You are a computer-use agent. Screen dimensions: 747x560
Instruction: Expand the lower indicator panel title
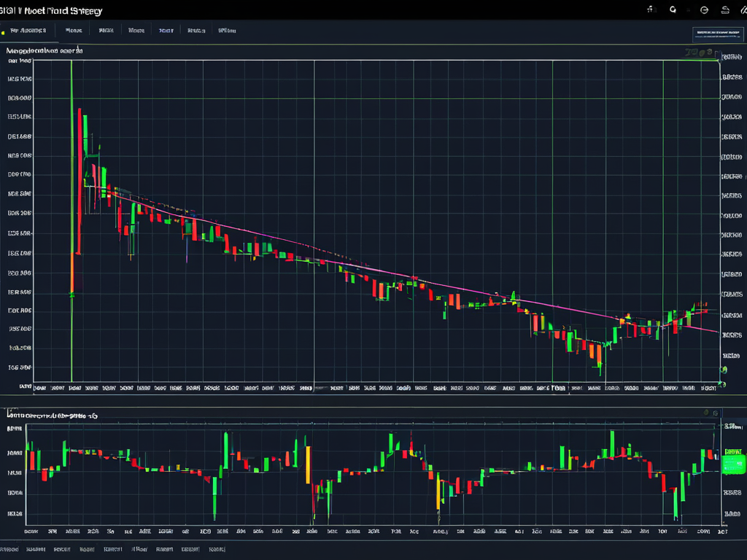pos(53,415)
